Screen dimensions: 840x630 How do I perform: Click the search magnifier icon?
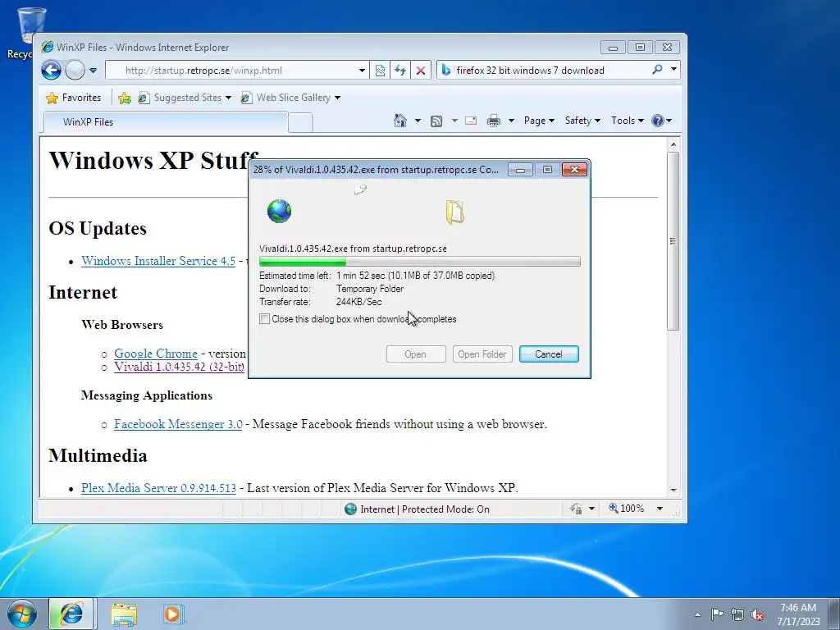point(657,70)
